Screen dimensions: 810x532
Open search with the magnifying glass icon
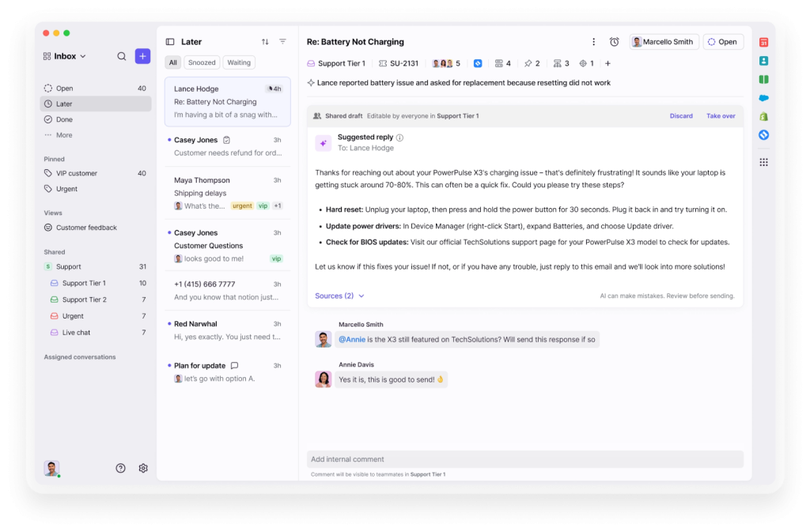click(x=121, y=56)
